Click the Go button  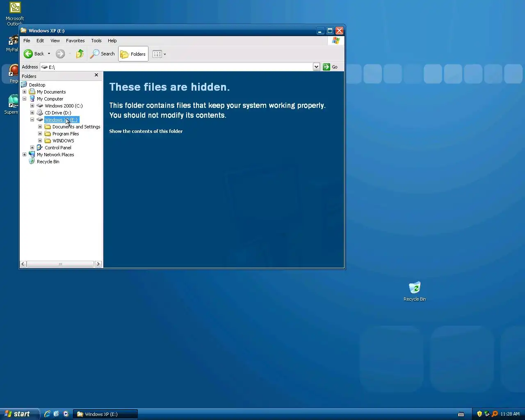tap(331, 67)
